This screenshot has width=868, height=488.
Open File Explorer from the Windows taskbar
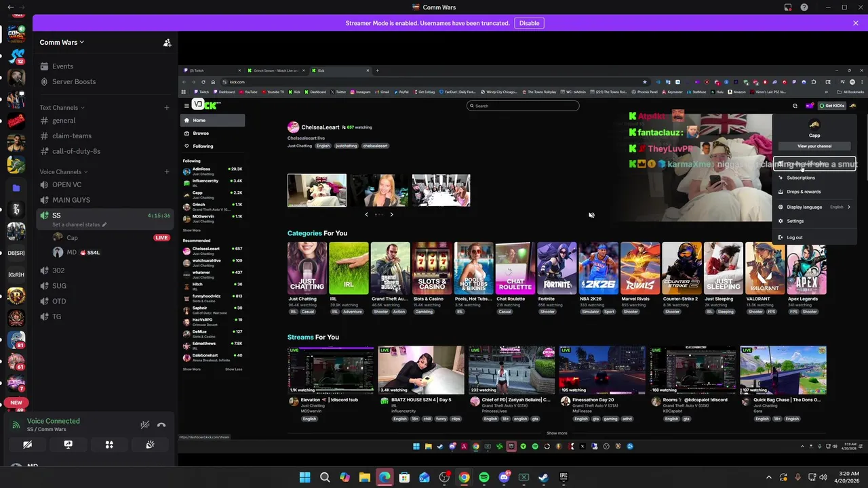pos(364,477)
